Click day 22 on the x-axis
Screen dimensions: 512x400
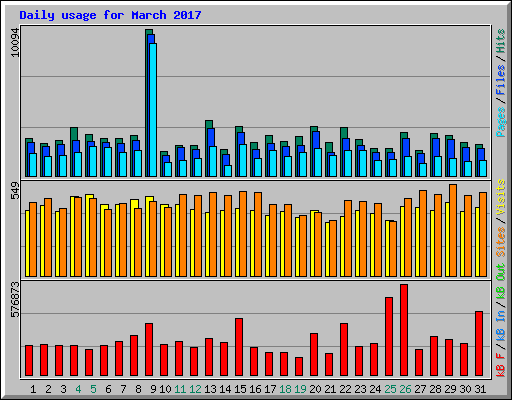(345, 389)
